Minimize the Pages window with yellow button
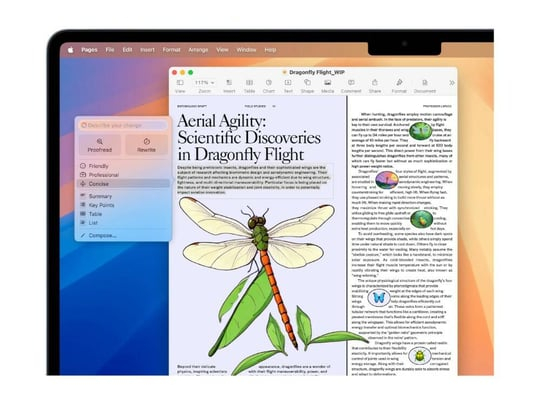 point(183,72)
